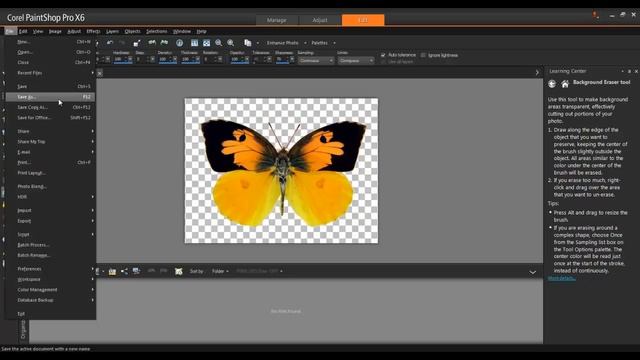The height and width of the screenshot is (360, 640).
Task: Open the Organizer Folder sort dropdown
Action: click(x=220, y=271)
